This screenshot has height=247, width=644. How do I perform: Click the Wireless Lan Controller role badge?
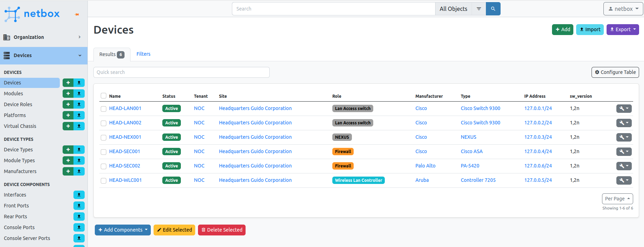[x=359, y=180]
